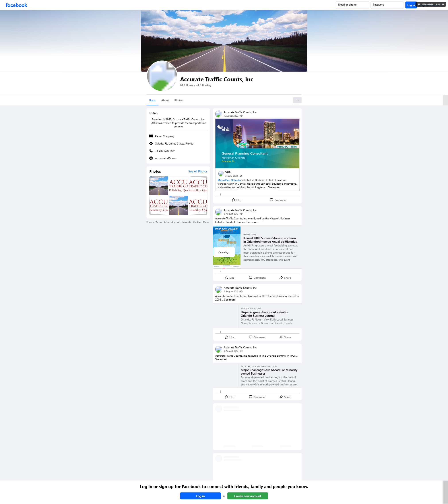Open the three-dots page options menu
448x504 pixels.
297,100
